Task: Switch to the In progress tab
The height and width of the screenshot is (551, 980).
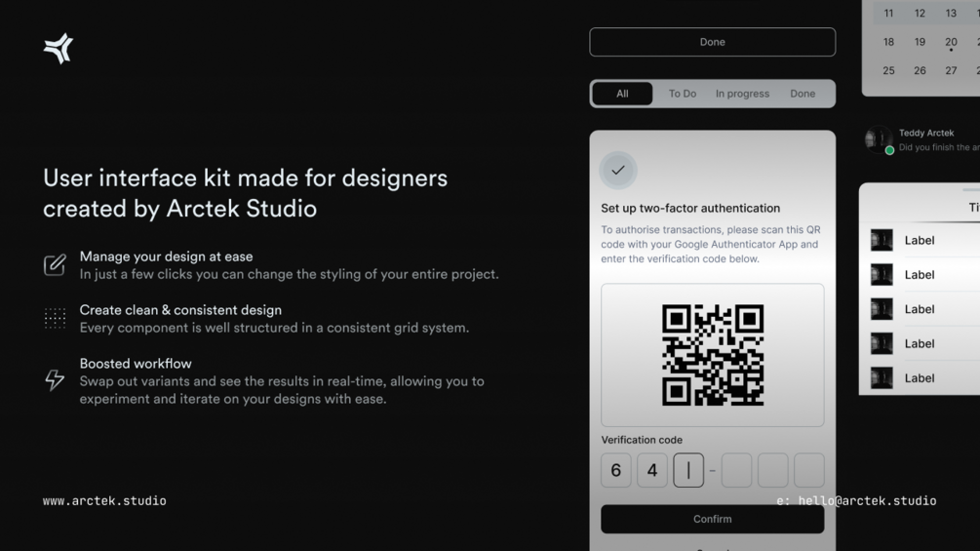Action: pos(742,94)
